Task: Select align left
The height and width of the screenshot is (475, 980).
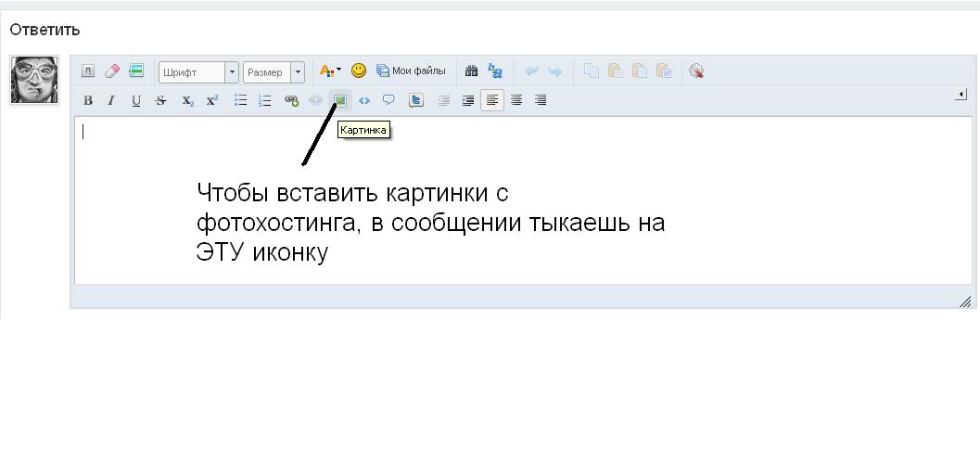Action: click(x=492, y=100)
